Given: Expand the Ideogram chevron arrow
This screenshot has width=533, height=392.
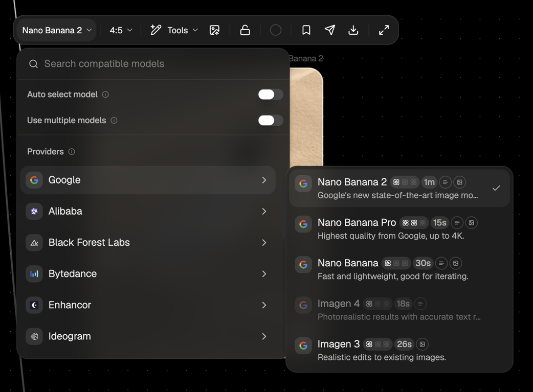Looking at the screenshot, I should [264, 336].
